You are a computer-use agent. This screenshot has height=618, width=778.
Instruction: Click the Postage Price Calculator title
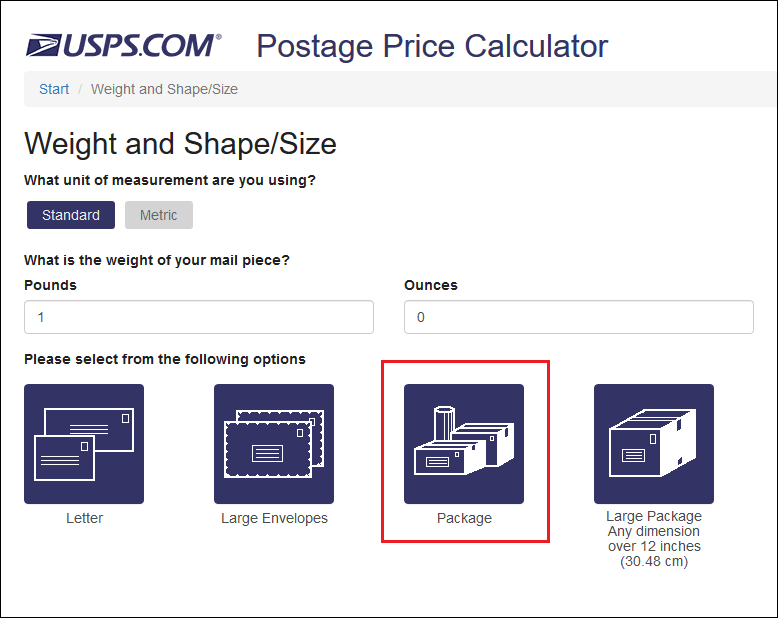pyautogui.click(x=432, y=46)
